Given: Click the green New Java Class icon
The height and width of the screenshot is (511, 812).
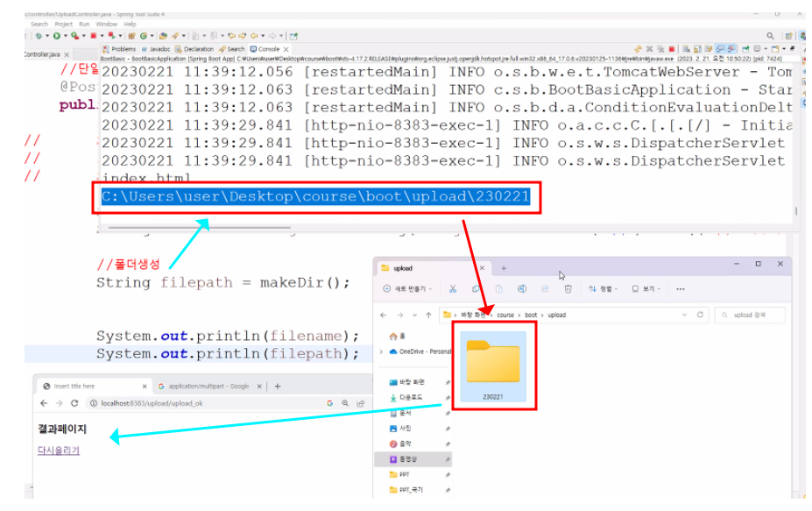Looking at the screenshot, I should [x=144, y=36].
